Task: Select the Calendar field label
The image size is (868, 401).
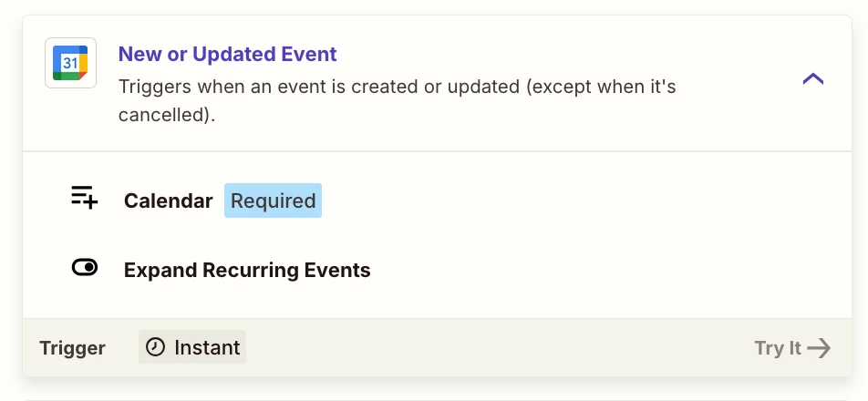Action: [168, 200]
